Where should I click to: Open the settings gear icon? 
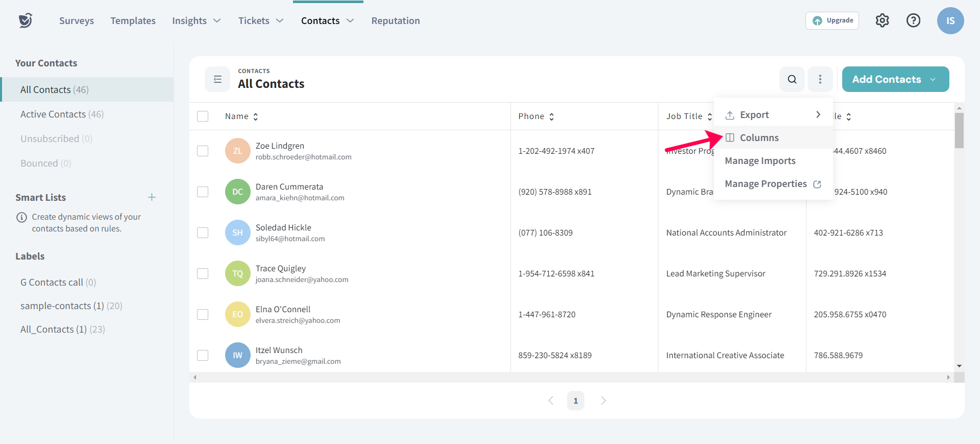[x=882, y=20]
